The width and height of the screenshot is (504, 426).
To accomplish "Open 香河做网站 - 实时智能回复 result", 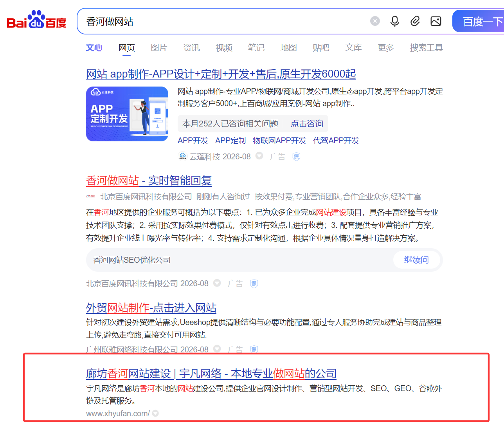I will tap(149, 181).
